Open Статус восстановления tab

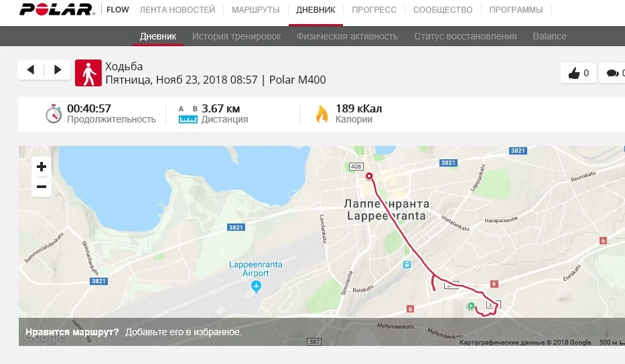click(465, 36)
